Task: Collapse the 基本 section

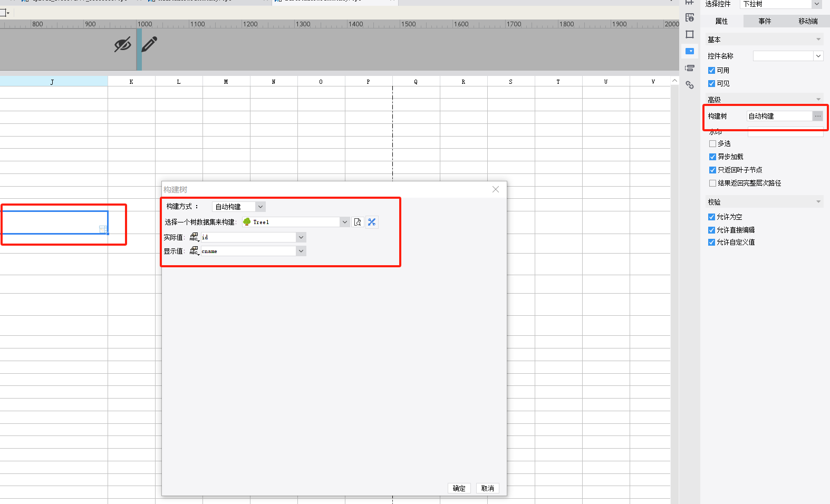Action: [818, 40]
